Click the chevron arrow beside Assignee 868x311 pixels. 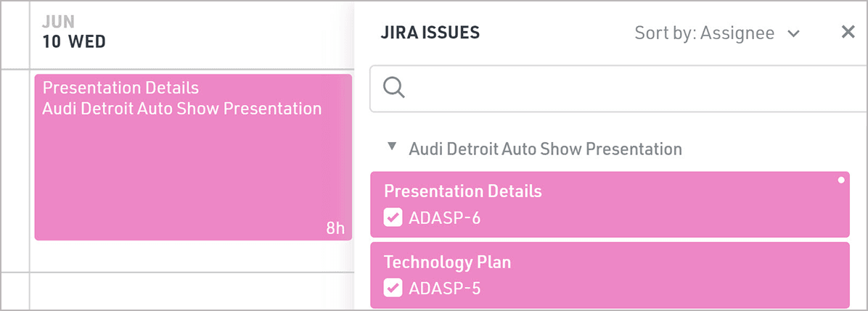pos(793,33)
